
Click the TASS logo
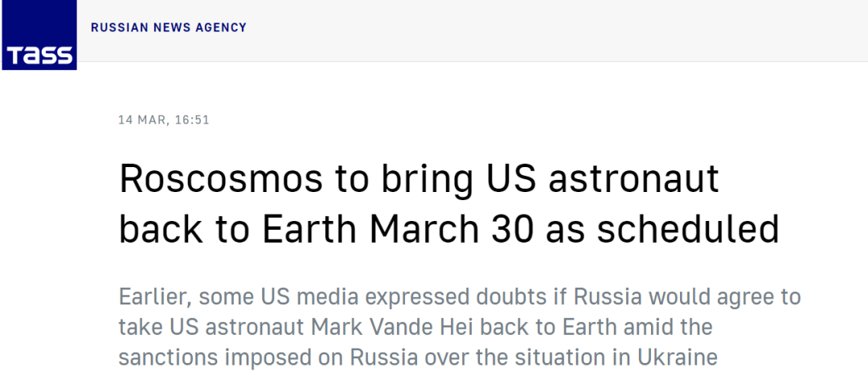click(39, 35)
